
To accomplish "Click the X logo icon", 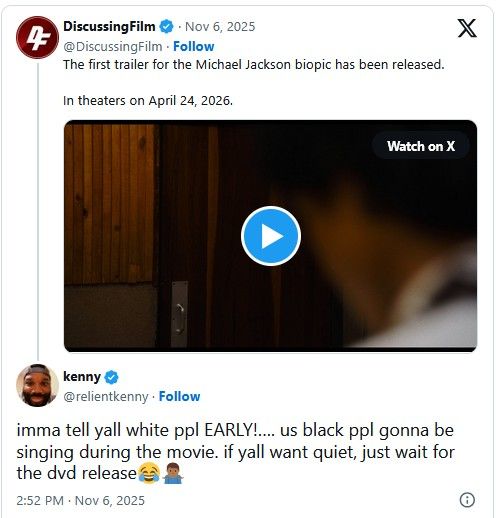I will [467, 28].
